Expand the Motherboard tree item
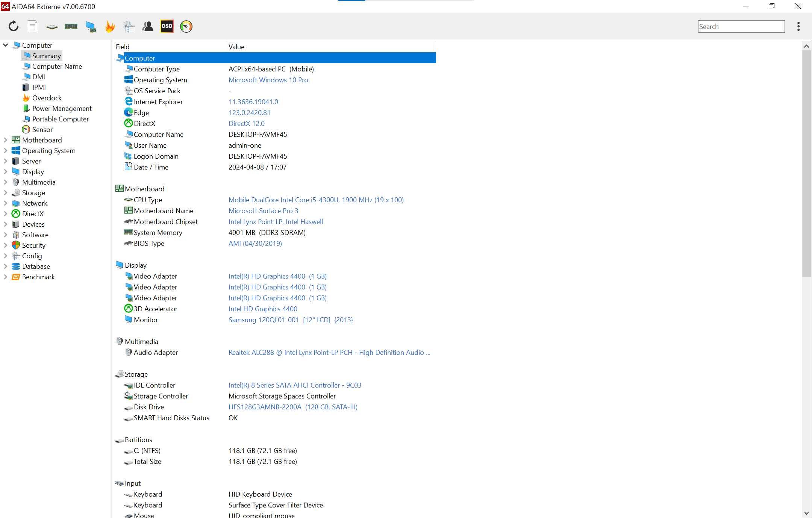The image size is (812, 518). [x=6, y=140]
